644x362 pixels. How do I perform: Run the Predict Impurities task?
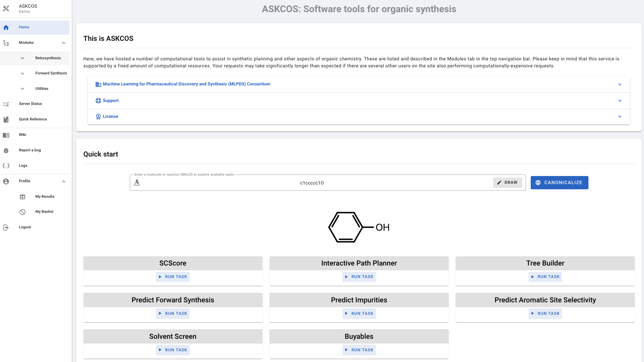tap(359, 314)
